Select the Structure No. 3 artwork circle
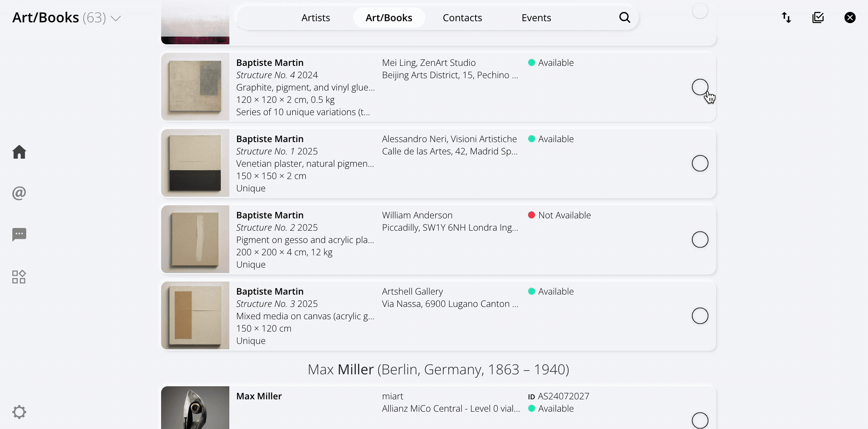 [x=700, y=315]
